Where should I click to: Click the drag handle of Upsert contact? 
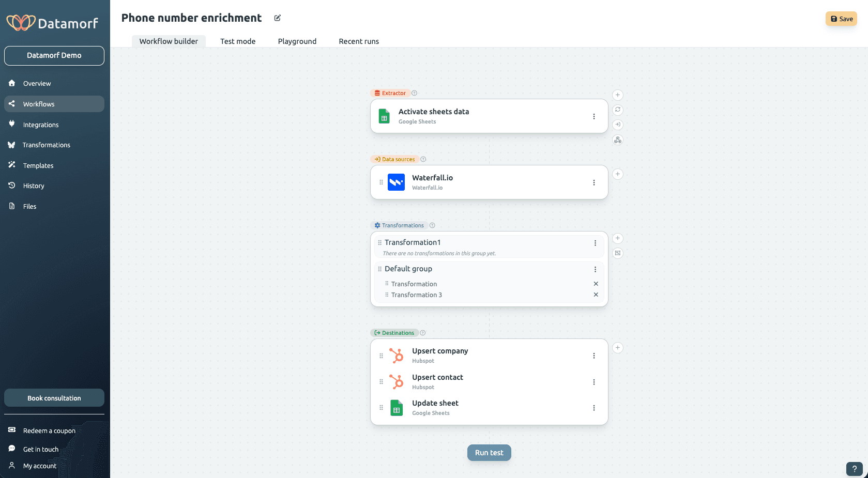[381, 382]
